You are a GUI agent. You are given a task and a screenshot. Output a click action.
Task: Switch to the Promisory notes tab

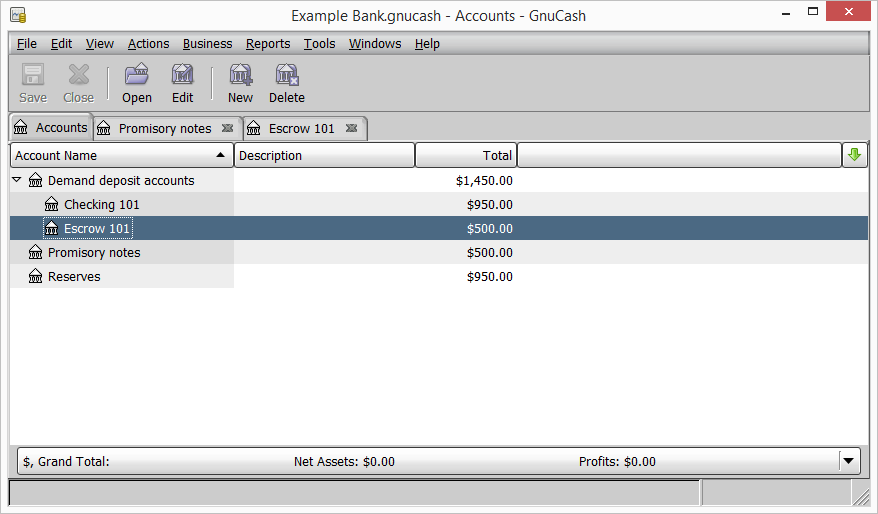[x=164, y=128]
